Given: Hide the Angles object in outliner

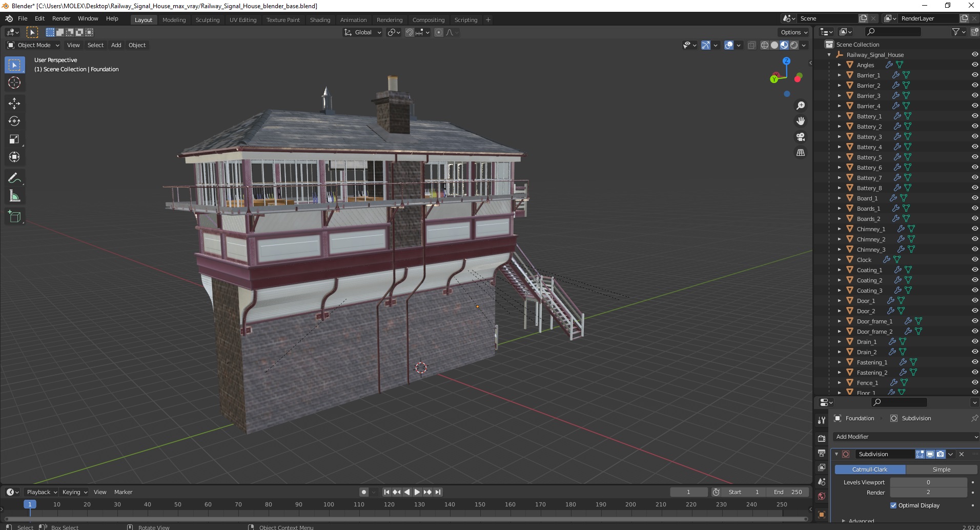Looking at the screenshot, I should click(x=974, y=65).
